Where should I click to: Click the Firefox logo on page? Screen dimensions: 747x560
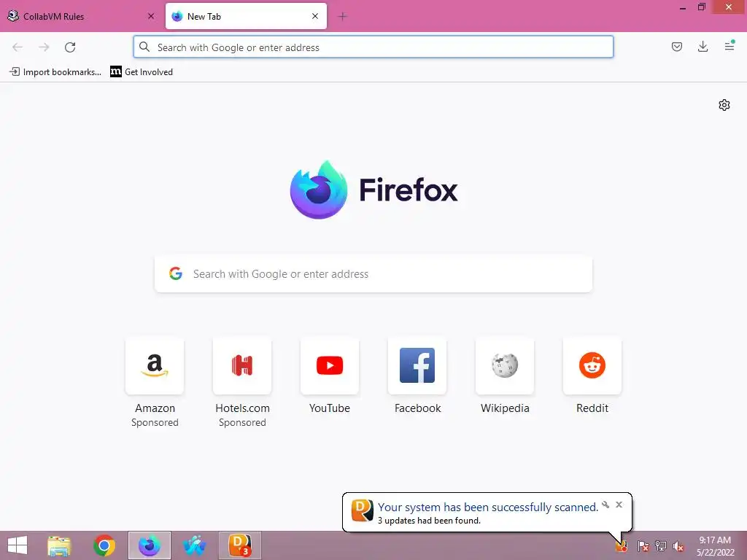pyautogui.click(x=319, y=190)
